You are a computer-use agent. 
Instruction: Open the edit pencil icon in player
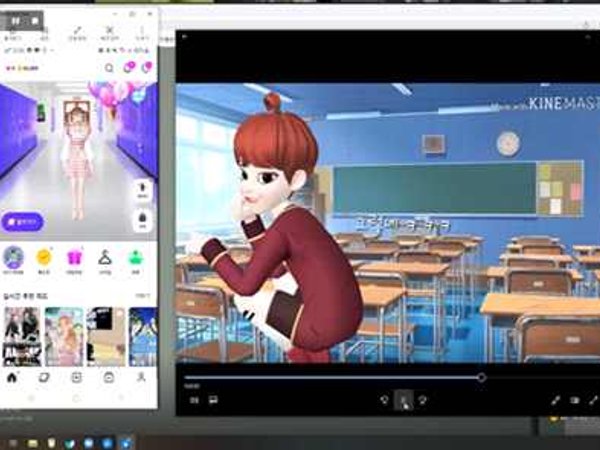pos(556,400)
